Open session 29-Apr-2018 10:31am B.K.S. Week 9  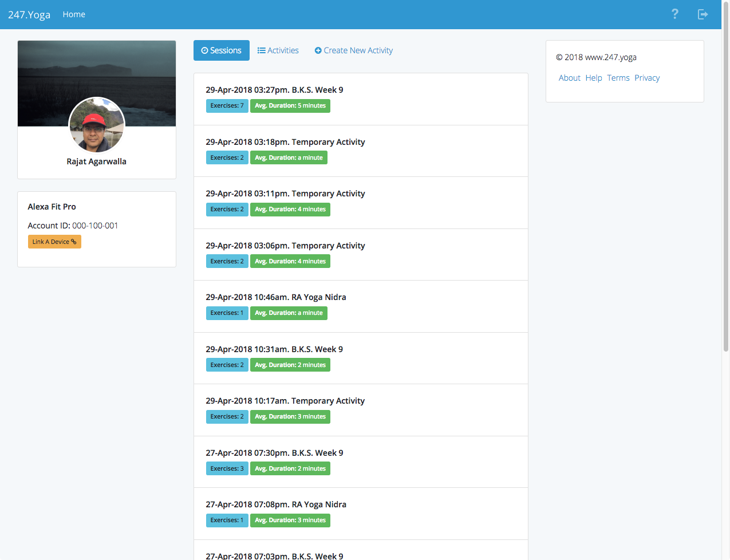(x=361, y=358)
